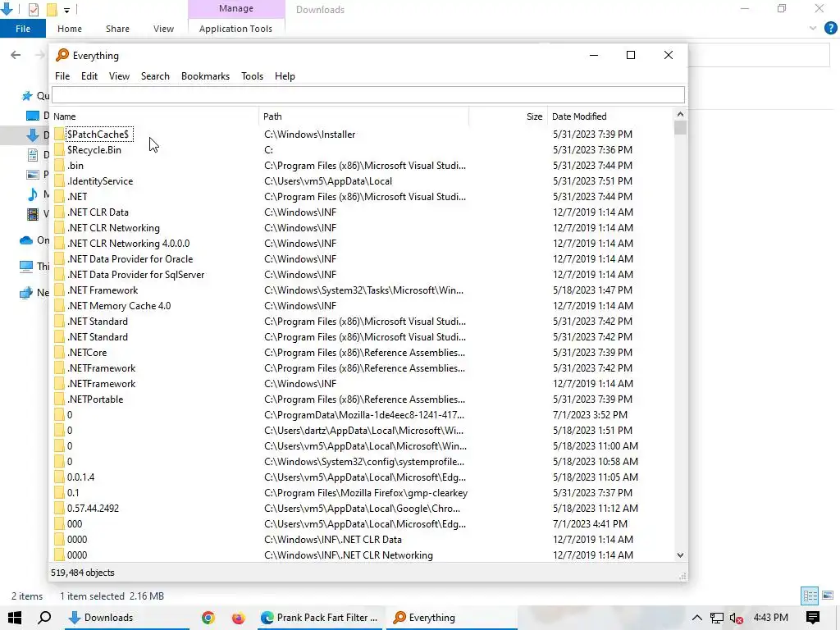Focus the Everything search box
This screenshot has height=630, width=840.
coord(368,95)
